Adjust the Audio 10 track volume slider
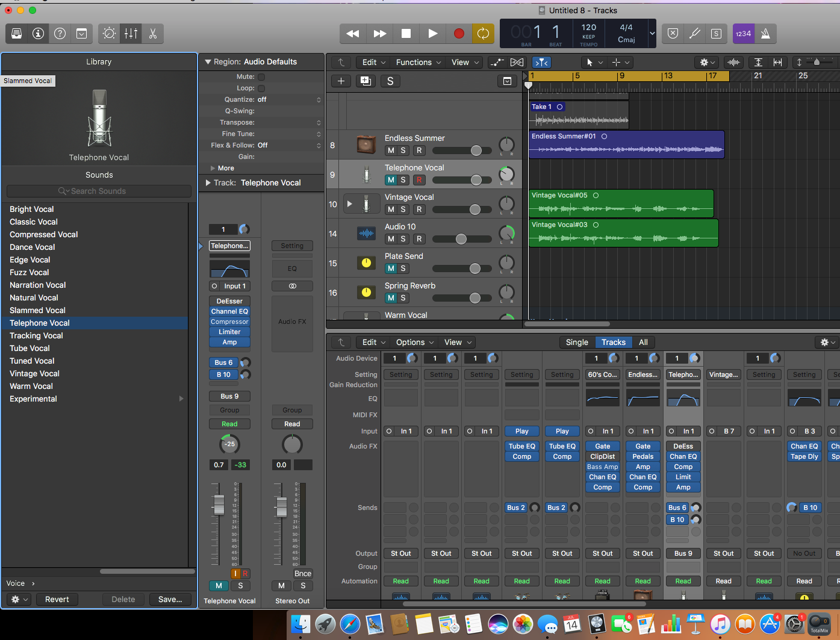 tap(461, 239)
